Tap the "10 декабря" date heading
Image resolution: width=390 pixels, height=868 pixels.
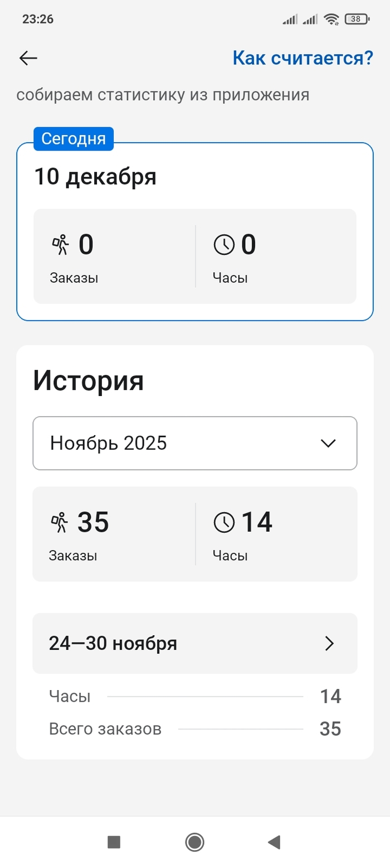[95, 177]
